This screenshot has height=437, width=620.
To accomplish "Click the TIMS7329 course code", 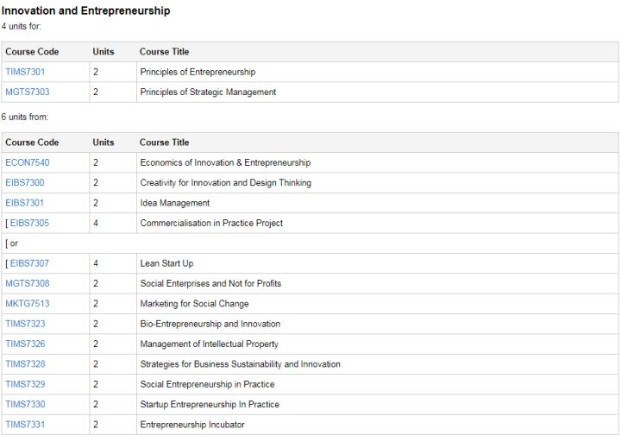I will [x=25, y=384].
